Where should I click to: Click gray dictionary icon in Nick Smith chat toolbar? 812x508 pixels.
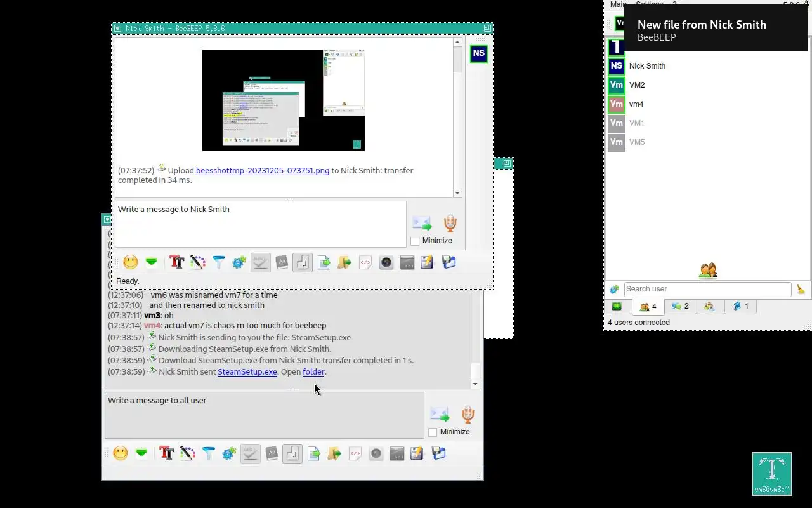click(x=282, y=262)
